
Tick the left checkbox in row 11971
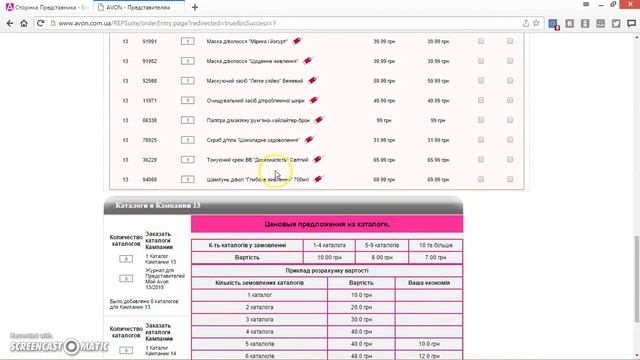481,100
